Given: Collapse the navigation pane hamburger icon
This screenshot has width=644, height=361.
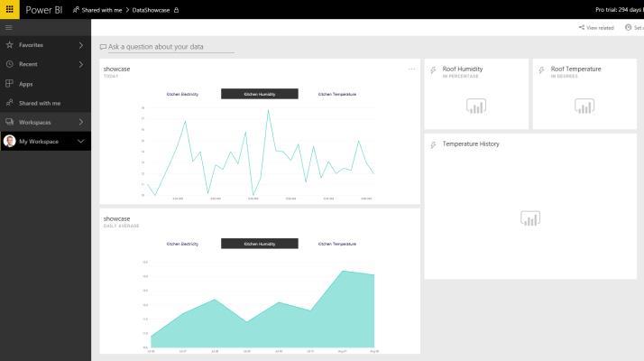Looking at the screenshot, I should coord(9,28).
